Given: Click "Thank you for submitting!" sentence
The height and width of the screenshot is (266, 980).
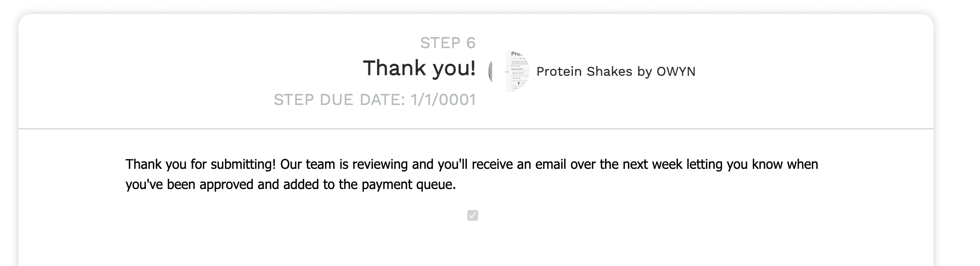Looking at the screenshot, I should coord(200,164).
